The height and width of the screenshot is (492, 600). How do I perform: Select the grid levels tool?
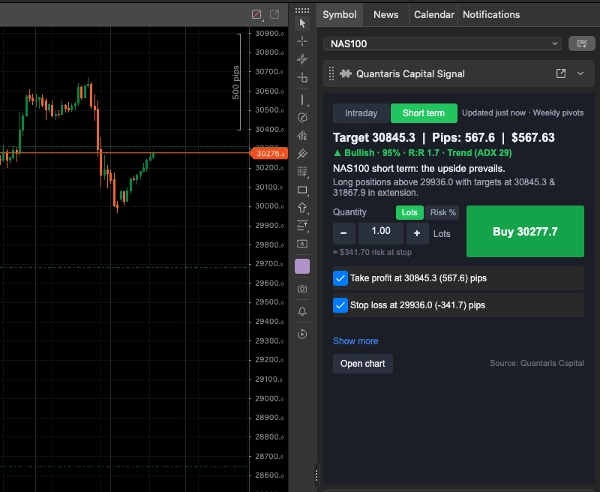(302, 172)
